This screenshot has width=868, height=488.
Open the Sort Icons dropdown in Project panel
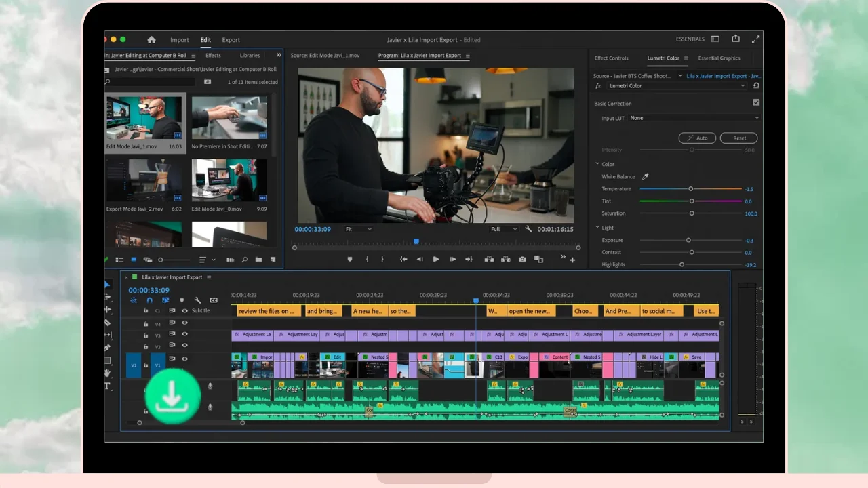208,260
